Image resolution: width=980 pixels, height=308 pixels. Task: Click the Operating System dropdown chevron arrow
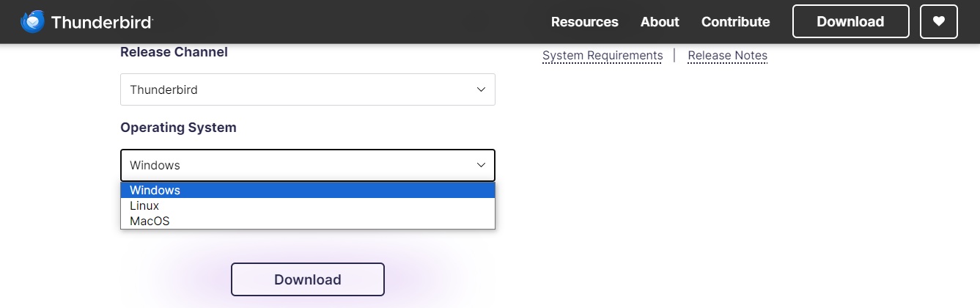(481, 165)
